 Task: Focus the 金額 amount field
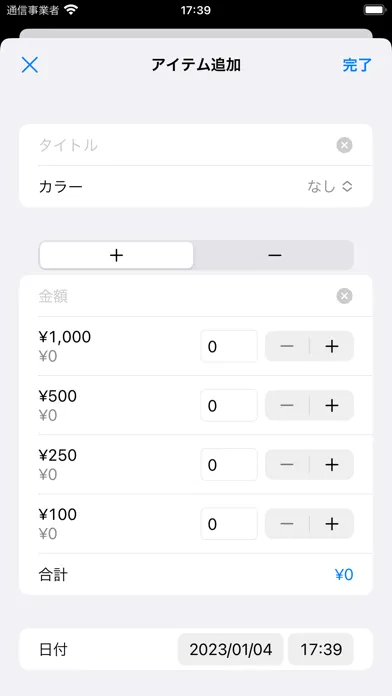(x=184, y=297)
